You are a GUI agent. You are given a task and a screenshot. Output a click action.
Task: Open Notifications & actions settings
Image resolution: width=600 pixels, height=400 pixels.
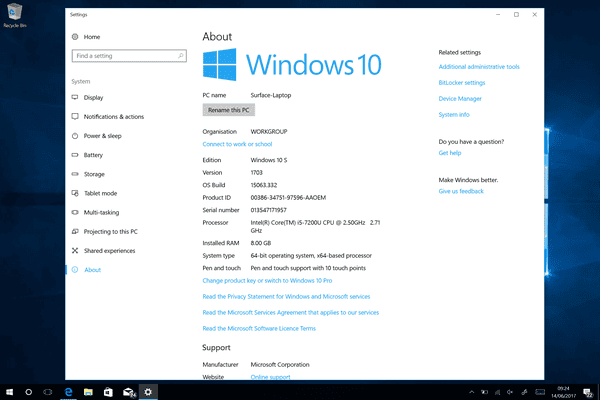(113, 116)
